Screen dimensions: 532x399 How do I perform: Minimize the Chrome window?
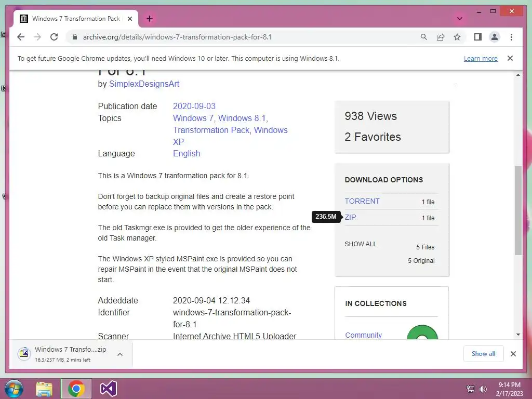point(478,11)
